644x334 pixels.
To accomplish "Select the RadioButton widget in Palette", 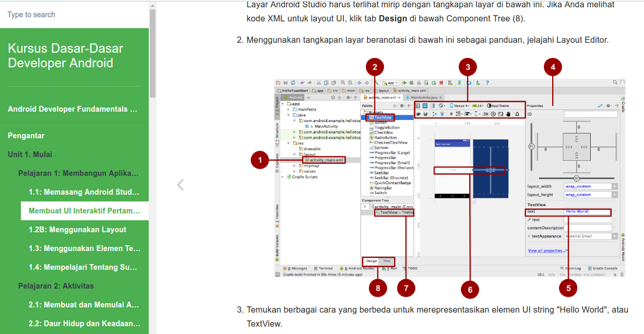I will click(386, 138).
